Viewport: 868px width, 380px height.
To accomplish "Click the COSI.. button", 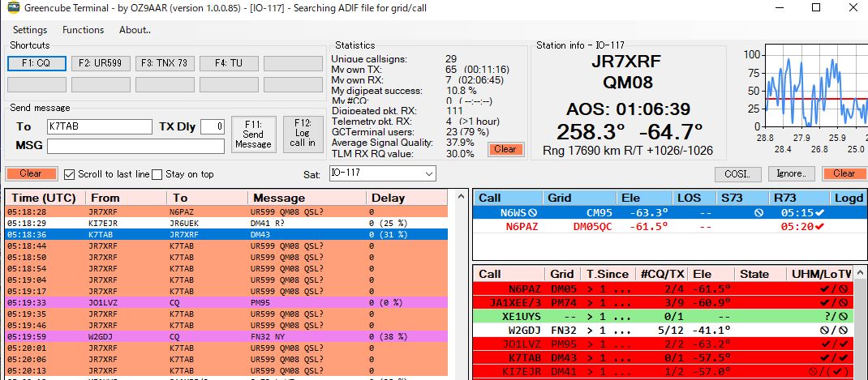I will coord(738,173).
